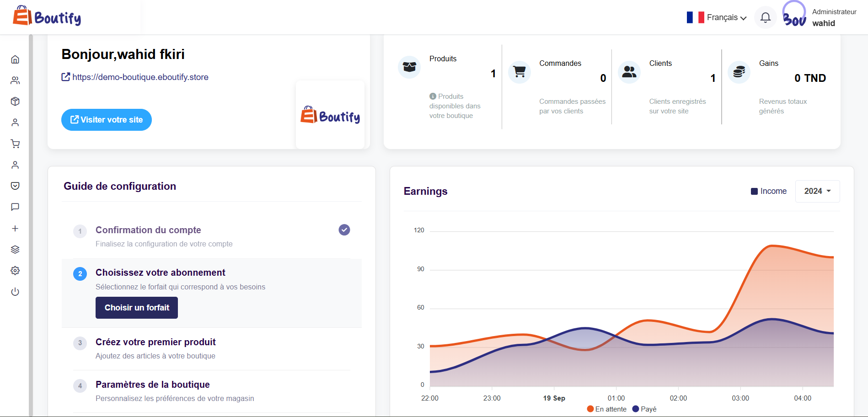This screenshot has width=868, height=417.
Task: Select the Paramètres de la boutique step
Action: coord(152,385)
